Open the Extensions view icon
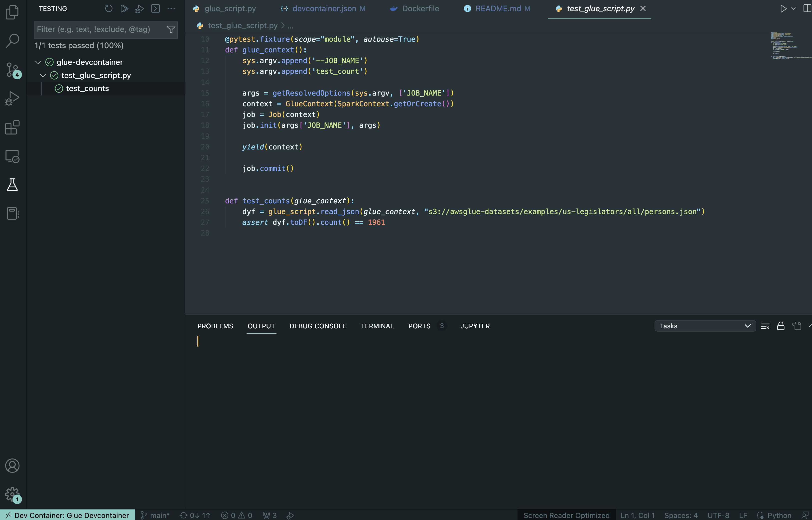The image size is (812, 520). (12, 127)
